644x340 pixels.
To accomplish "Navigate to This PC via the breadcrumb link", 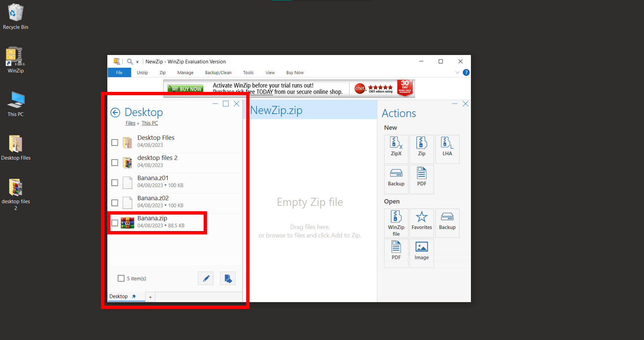I will [x=150, y=123].
